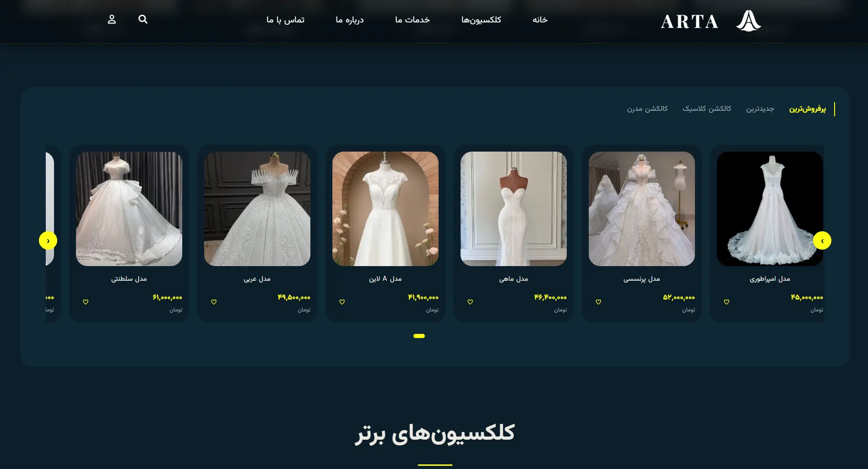View the مدل پرنسسی dress photo
868x469 pixels.
[642, 209]
